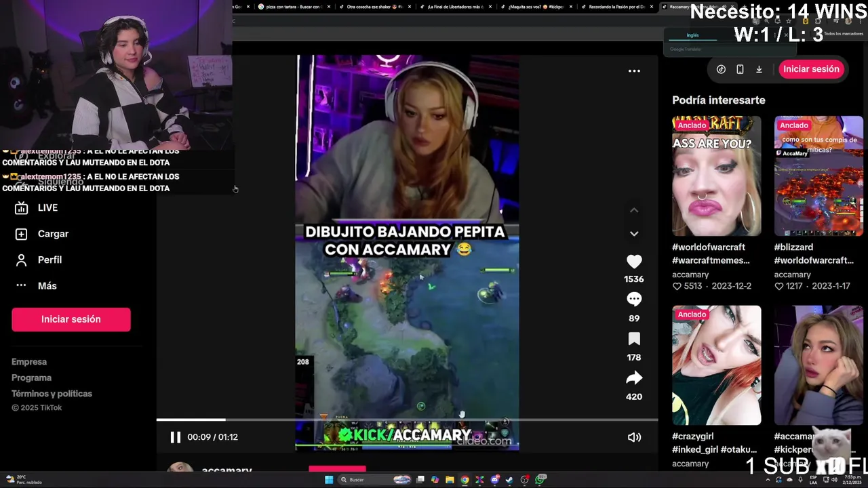Switch to the pizza con tartara browser tab
Image resolution: width=868 pixels, height=488 pixels.
293,7
